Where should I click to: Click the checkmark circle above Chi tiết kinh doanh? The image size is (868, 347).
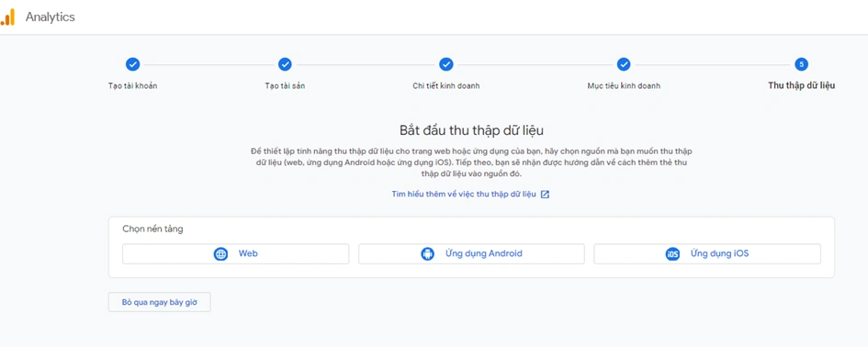pyautogui.click(x=446, y=65)
